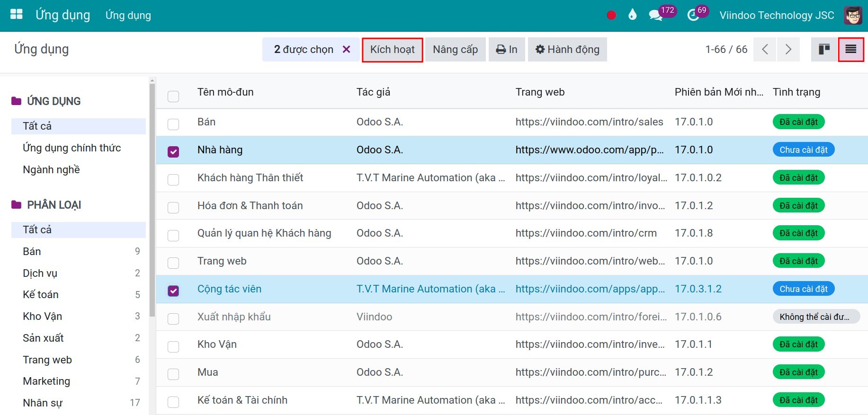Filter by Marketing category
The width and height of the screenshot is (868, 415).
(x=79, y=381)
